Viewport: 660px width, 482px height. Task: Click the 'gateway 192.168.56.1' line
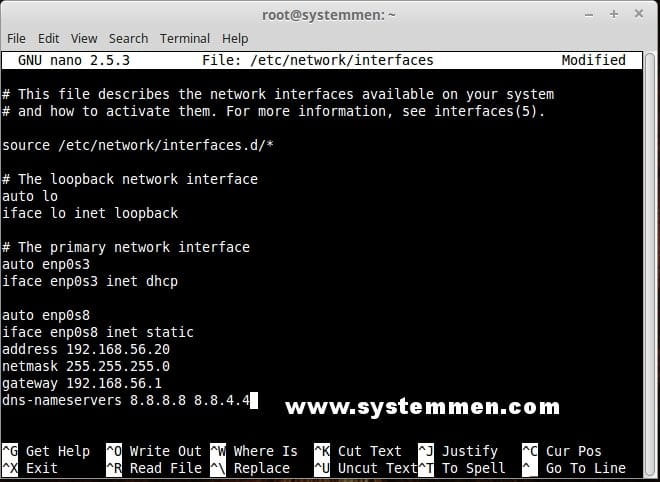(x=82, y=383)
